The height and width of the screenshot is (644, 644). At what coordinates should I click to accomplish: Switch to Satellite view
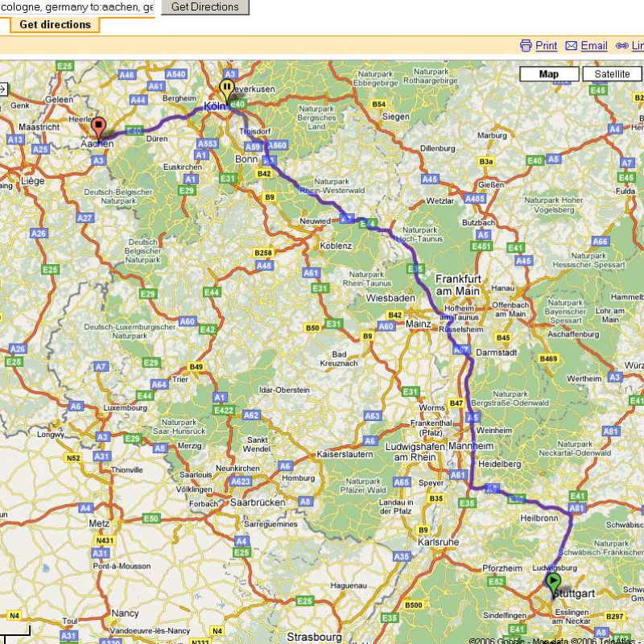pyautogui.click(x=612, y=74)
